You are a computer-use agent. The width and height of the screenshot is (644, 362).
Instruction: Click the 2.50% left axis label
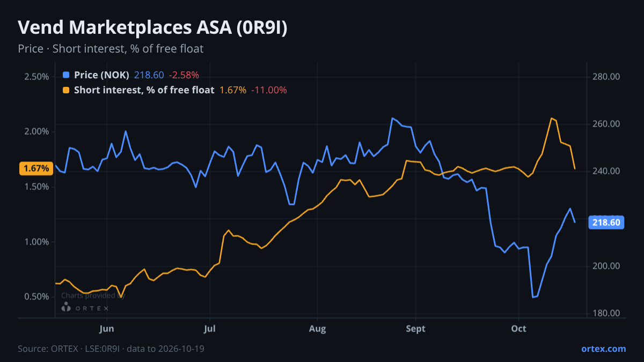pyautogui.click(x=36, y=77)
